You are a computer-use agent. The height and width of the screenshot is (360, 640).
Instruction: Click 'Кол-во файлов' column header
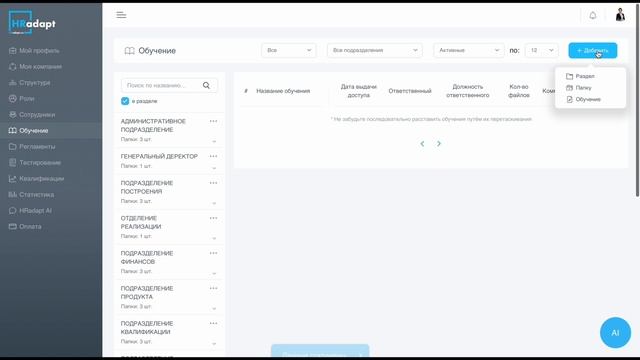point(519,91)
